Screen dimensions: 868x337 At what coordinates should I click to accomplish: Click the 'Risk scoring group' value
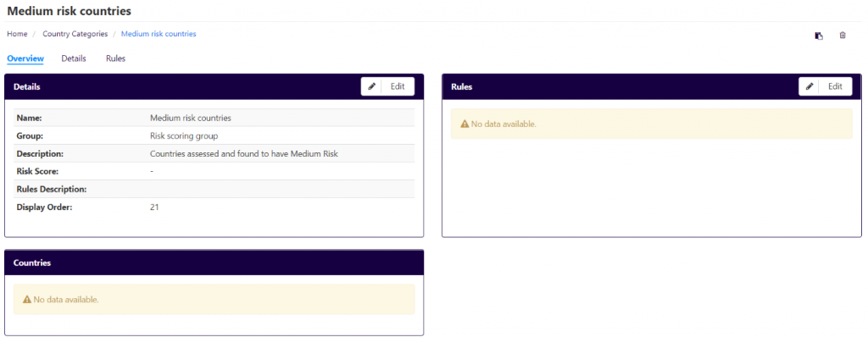point(184,135)
